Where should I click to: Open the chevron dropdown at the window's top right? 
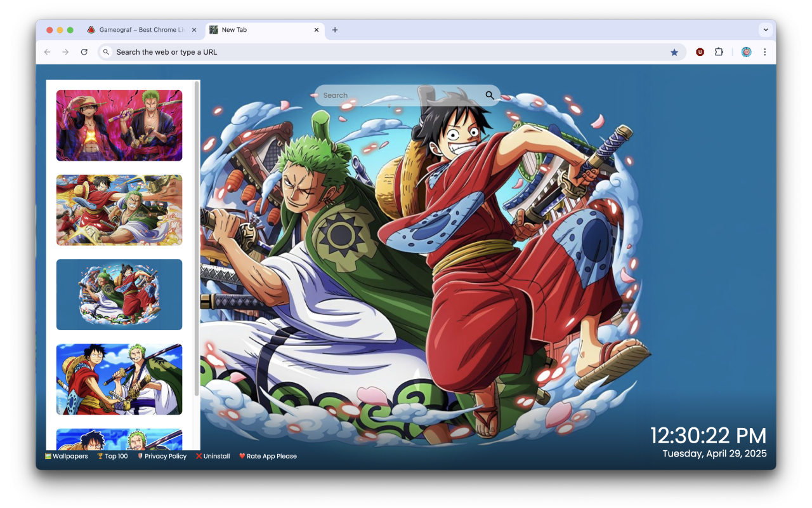click(766, 29)
